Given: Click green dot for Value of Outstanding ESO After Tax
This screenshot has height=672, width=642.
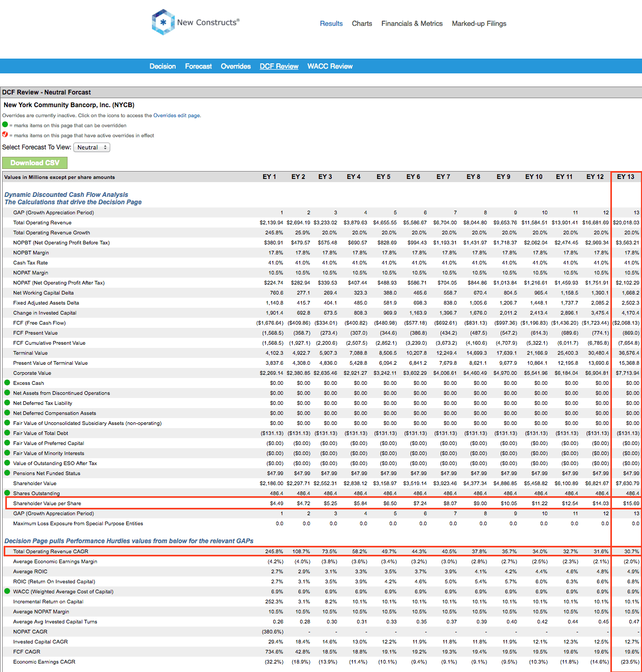Looking at the screenshot, I should click(7, 463).
